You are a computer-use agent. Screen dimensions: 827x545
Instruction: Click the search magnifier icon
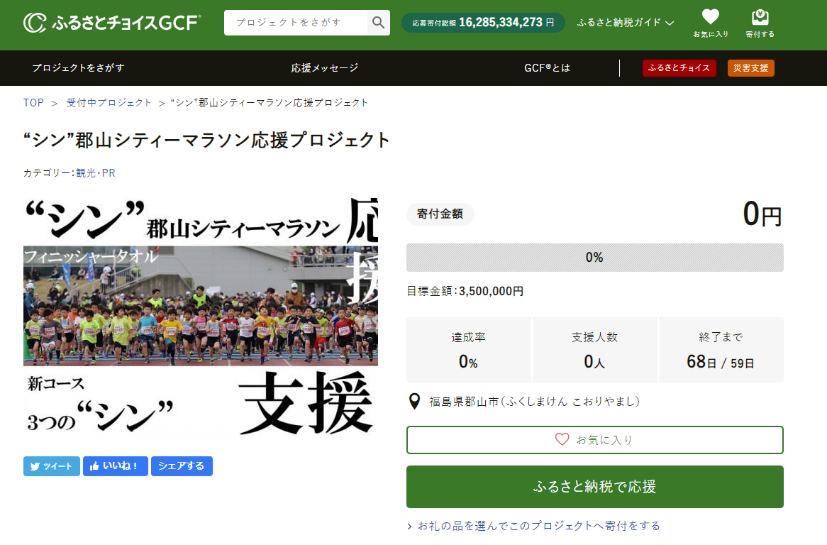[x=378, y=22]
